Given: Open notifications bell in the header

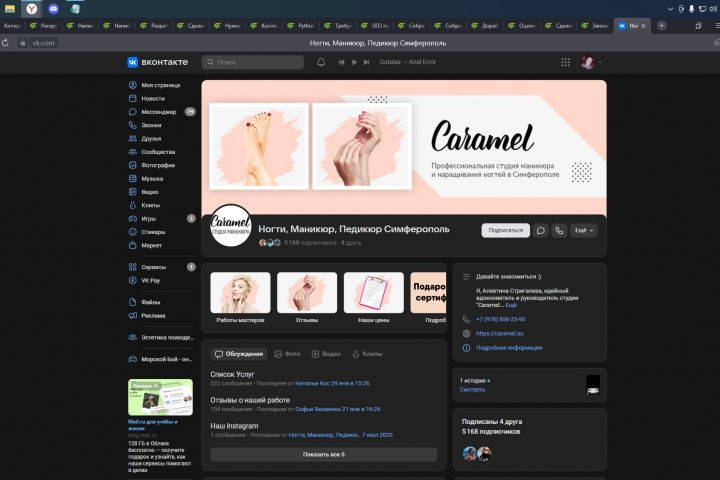Looking at the screenshot, I should coord(321,62).
